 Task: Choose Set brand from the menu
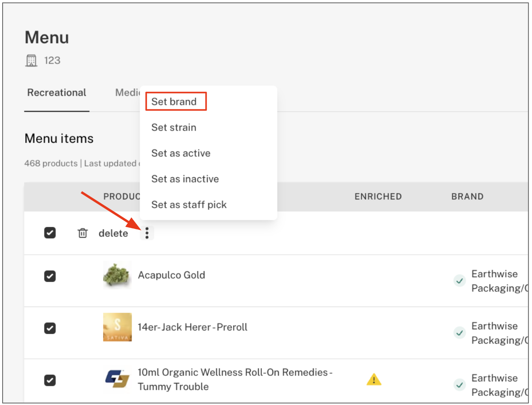pyautogui.click(x=174, y=102)
